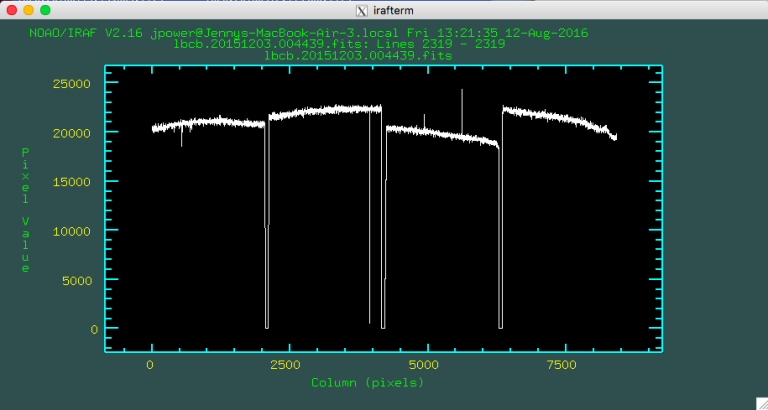Click the window resize grip at corner
Image resolution: width=768 pixels, height=410 pixels.
point(762,404)
